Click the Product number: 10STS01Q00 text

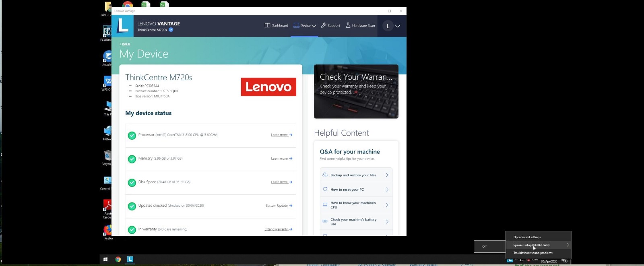coord(157,91)
